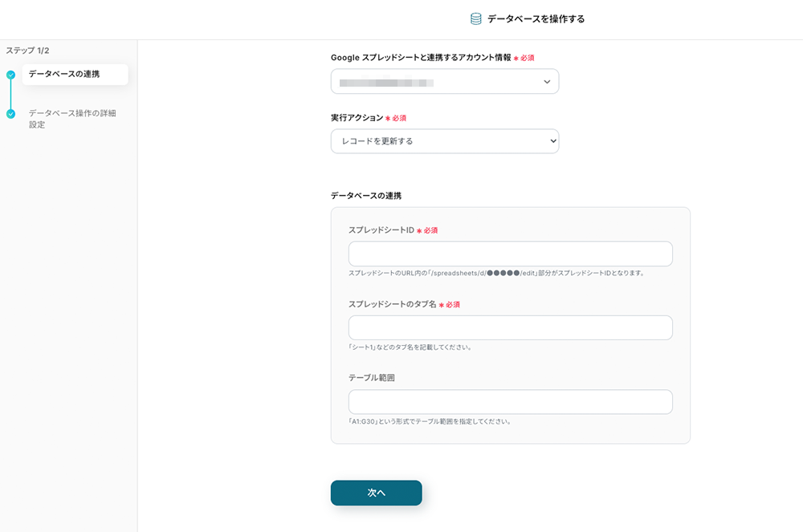Click the ステップ 1/2 label
The image size is (803, 532).
point(27,51)
